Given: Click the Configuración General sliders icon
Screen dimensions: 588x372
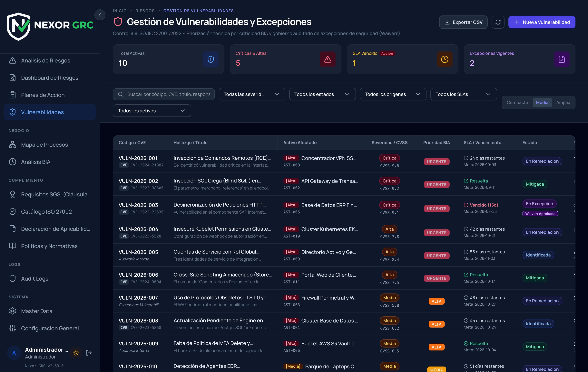Looking at the screenshot, I should click(13, 328).
